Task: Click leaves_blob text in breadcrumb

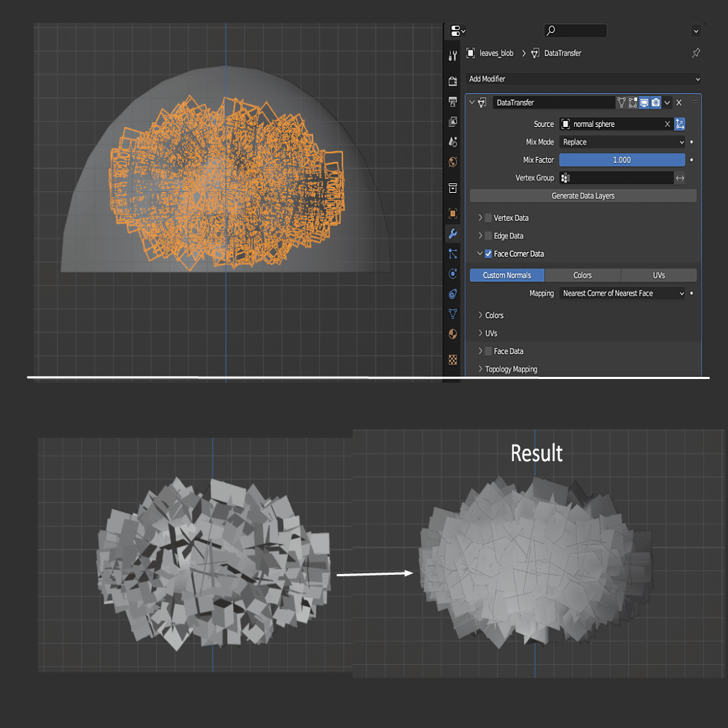Action: click(496, 53)
